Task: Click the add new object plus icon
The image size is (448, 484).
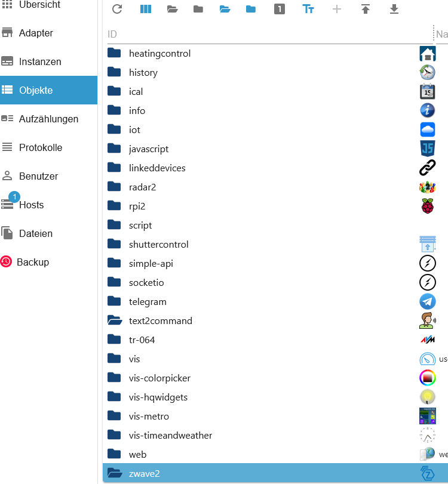Action: [337, 9]
